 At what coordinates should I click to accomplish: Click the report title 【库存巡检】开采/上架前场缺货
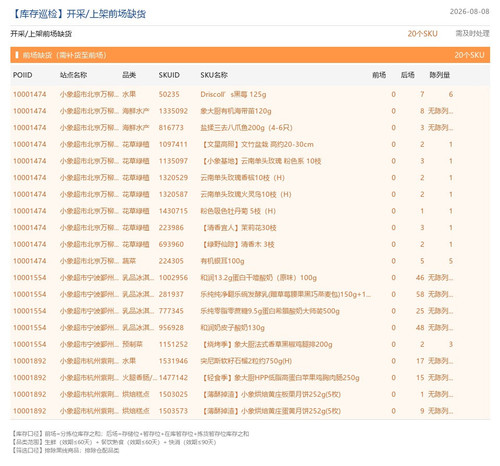pyautogui.click(x=79, y=14)
